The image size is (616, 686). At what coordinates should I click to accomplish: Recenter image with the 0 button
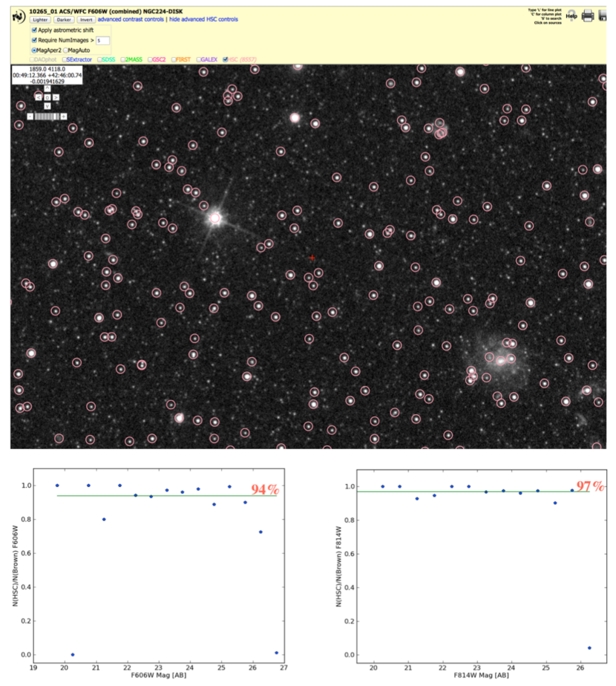coord(47,97)
